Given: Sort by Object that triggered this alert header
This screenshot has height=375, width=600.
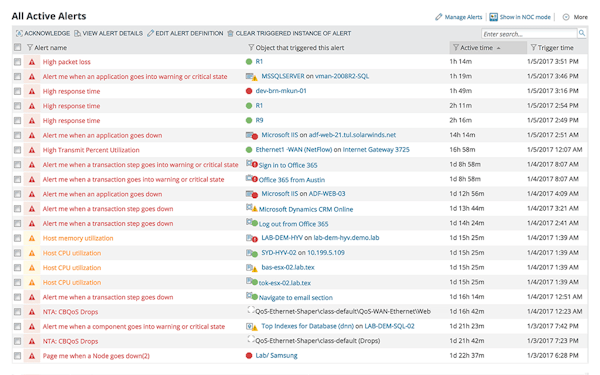Looking at the screenshot, I should click(x=300, y=48).
